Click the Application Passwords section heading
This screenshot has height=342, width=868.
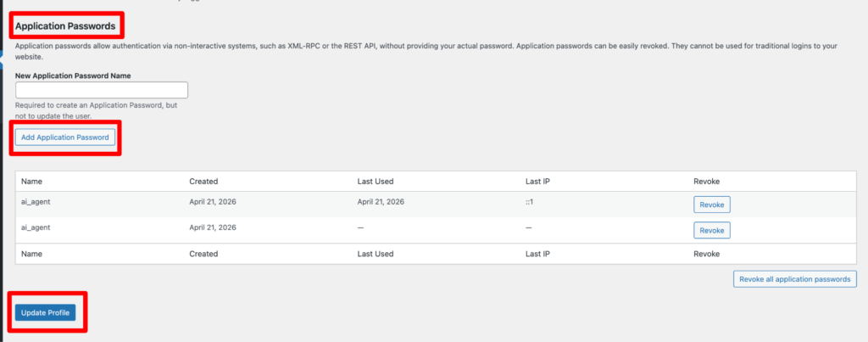point(65,26)
